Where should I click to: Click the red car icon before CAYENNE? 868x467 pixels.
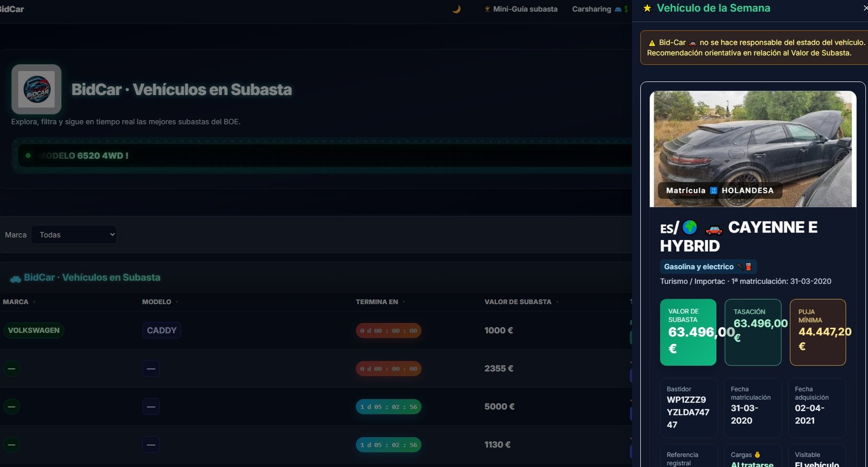tap(713, 229)
